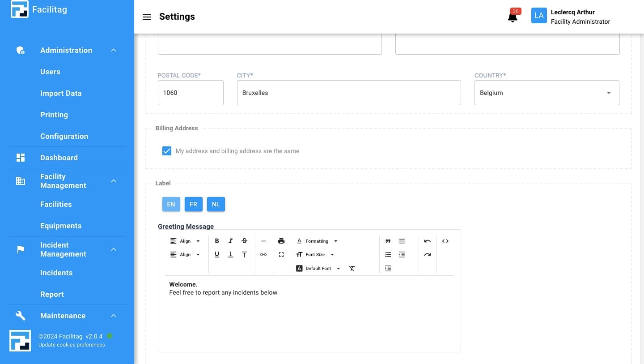Switch to the FR language tab
The width and height of the screenshot is (644, 364).
[x=193, y=204]
